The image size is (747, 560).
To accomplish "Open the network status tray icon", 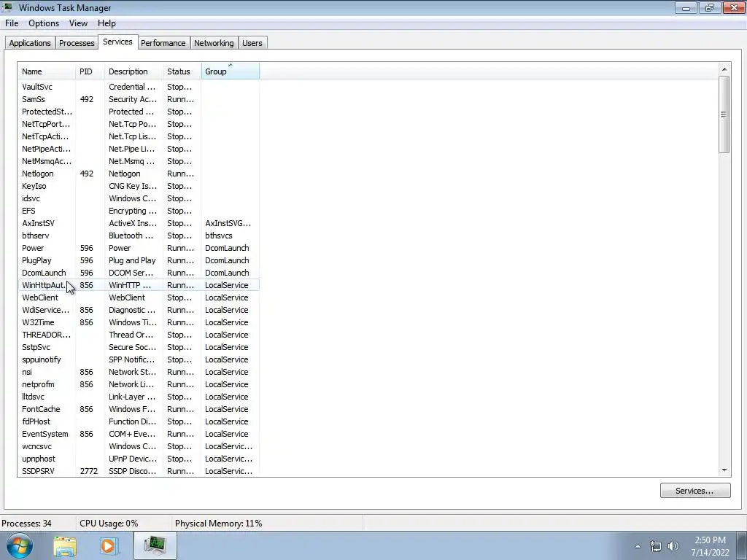I will (x=656, y=546).
